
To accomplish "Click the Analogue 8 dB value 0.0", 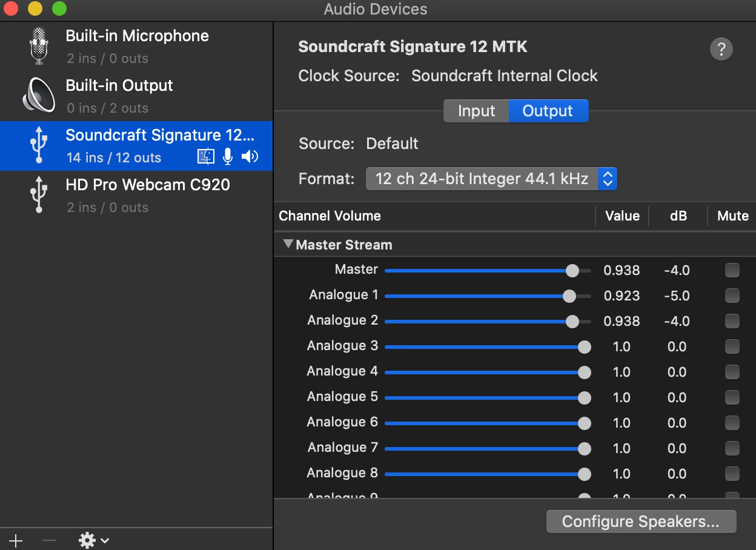I will (x=677, y=474).
